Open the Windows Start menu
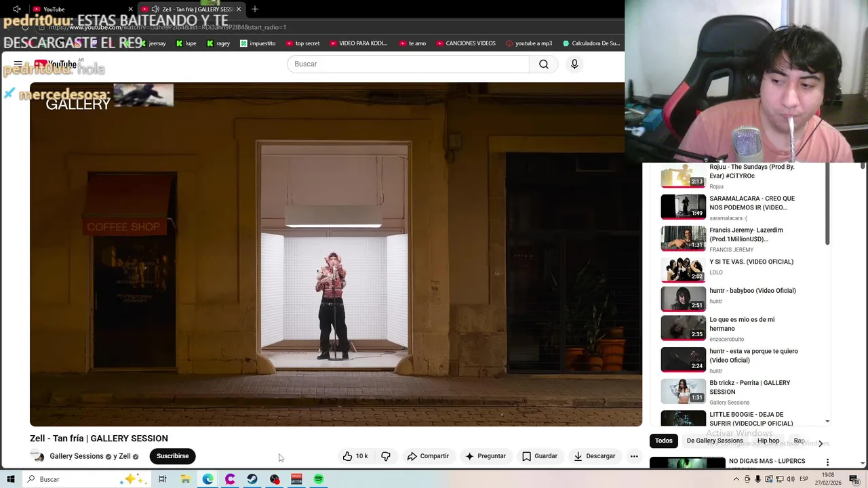868x488 pixels. [11, 479]
